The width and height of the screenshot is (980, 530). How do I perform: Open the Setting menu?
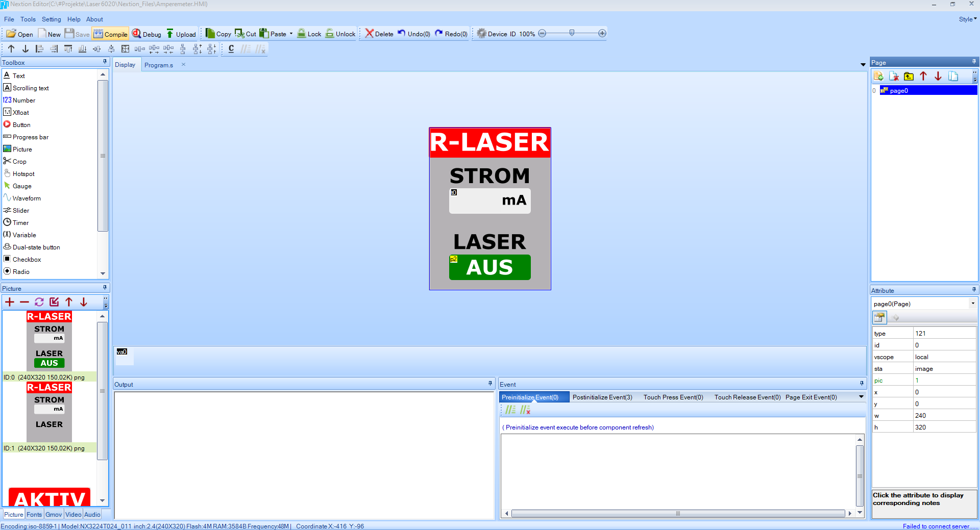click(51, 19)
